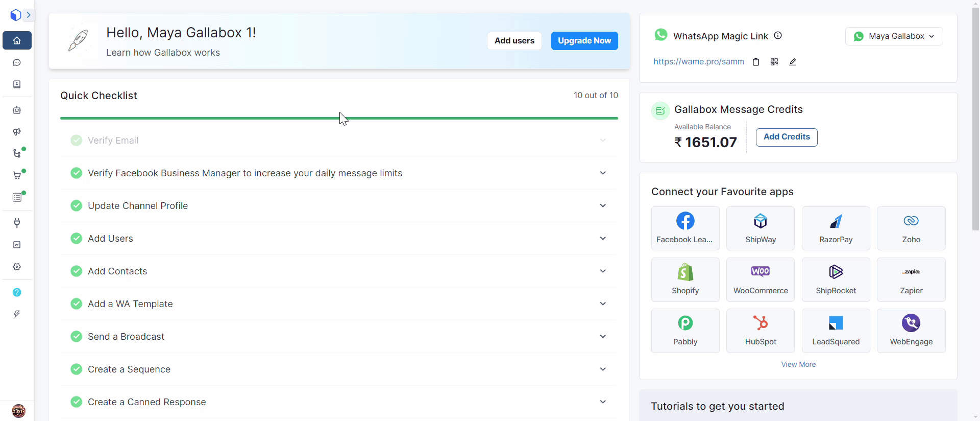Open Settings gear in the sidebar menu
This screenshot has width=980, height=421.
click(x=17, y=267)
